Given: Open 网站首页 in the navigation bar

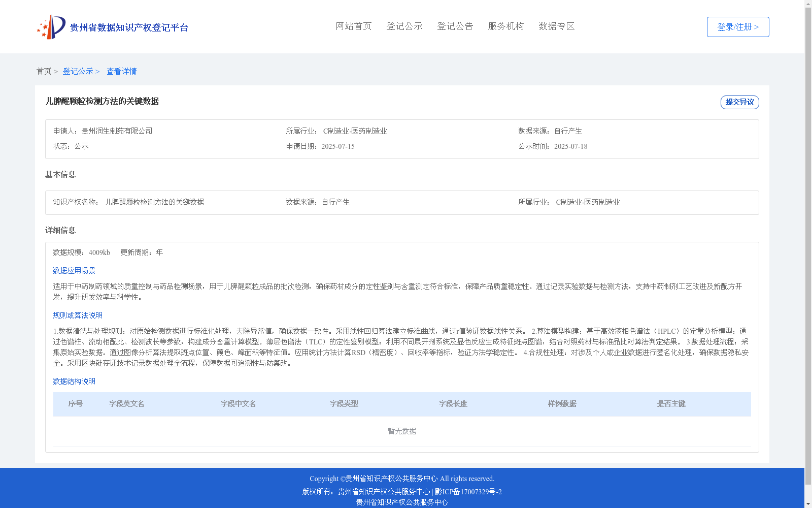Looking at the screenshot, I should (x=354, y=26).
